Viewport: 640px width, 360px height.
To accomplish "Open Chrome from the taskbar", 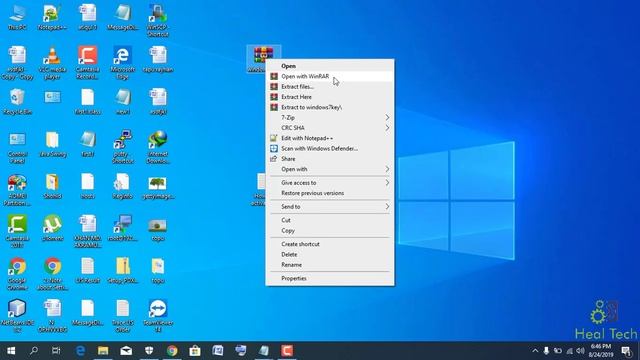I will [172, 351].
